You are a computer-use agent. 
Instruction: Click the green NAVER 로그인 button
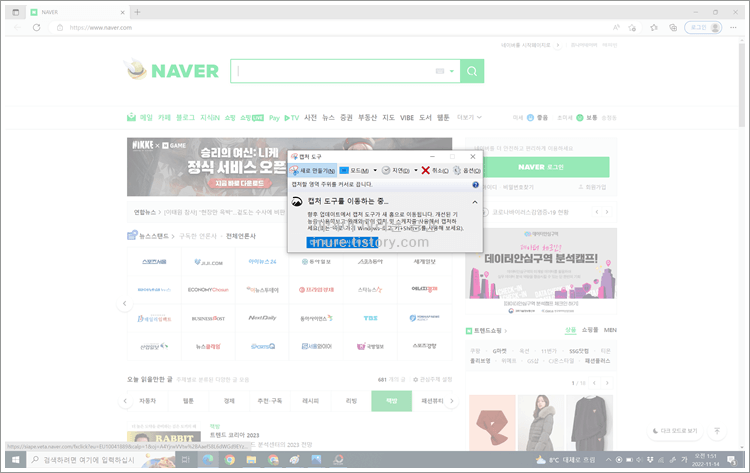[x=540, y=167]
